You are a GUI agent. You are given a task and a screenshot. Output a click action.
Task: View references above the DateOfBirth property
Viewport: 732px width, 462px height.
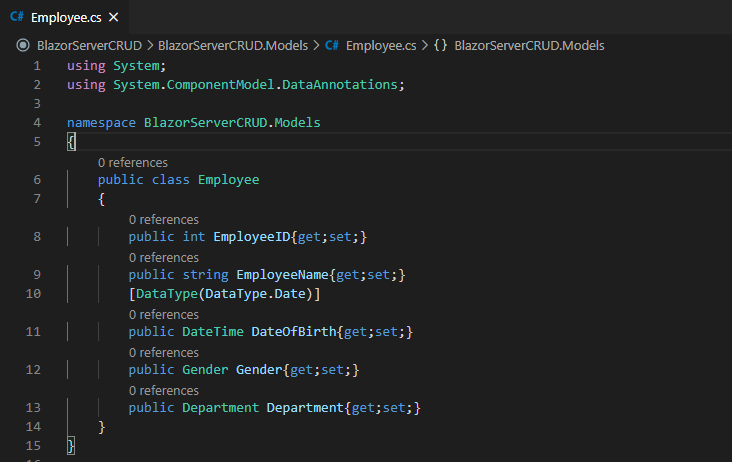(x=163, y=314)
